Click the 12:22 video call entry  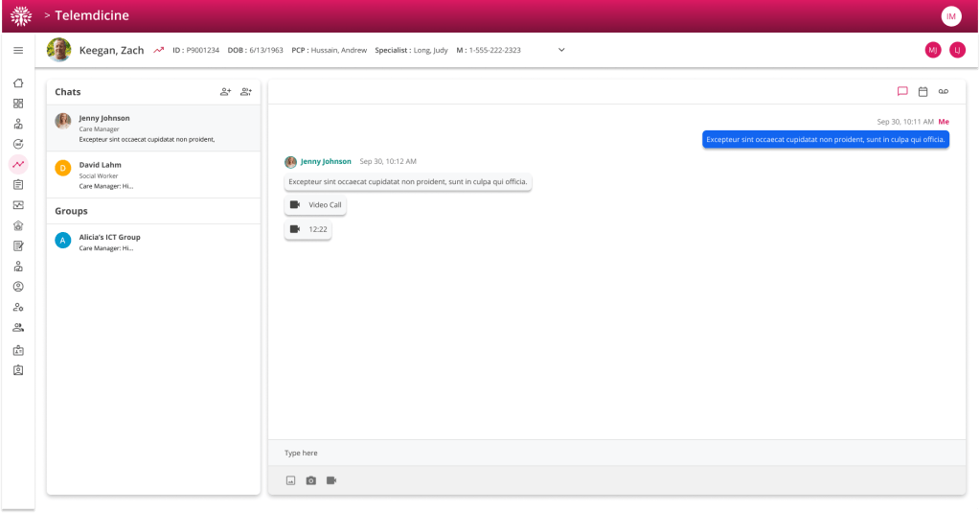click(x=308, y=229)
